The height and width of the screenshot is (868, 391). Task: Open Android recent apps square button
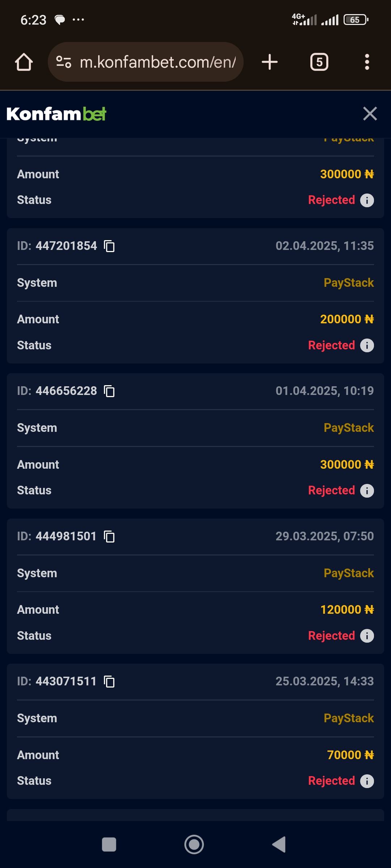pos(109,845)
